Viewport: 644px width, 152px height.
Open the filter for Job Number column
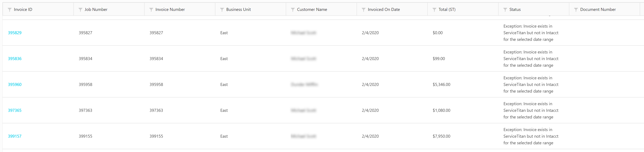[80, 9]
